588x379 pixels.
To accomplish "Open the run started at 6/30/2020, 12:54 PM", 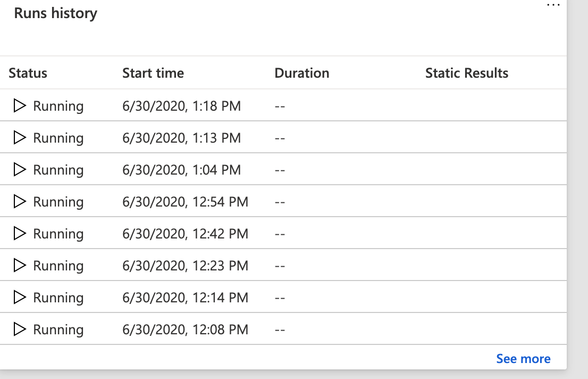I will click(185, 202).
